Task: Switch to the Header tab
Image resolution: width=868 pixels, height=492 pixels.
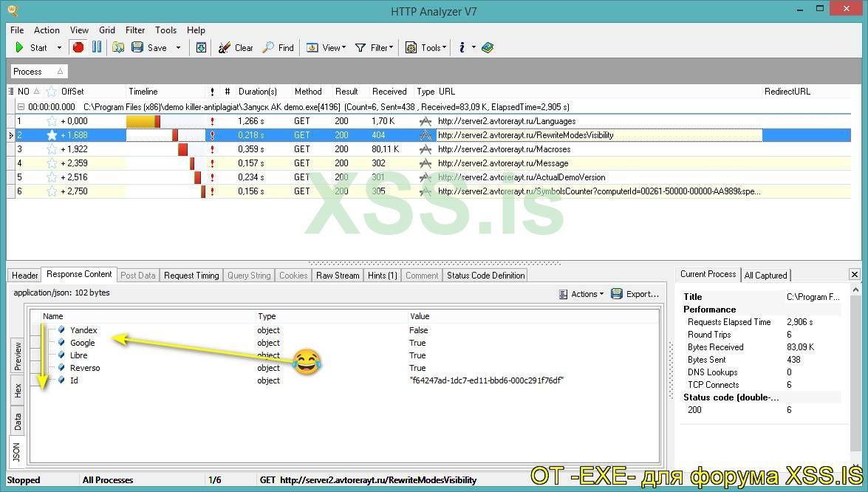Action: [x=25, y=275]
